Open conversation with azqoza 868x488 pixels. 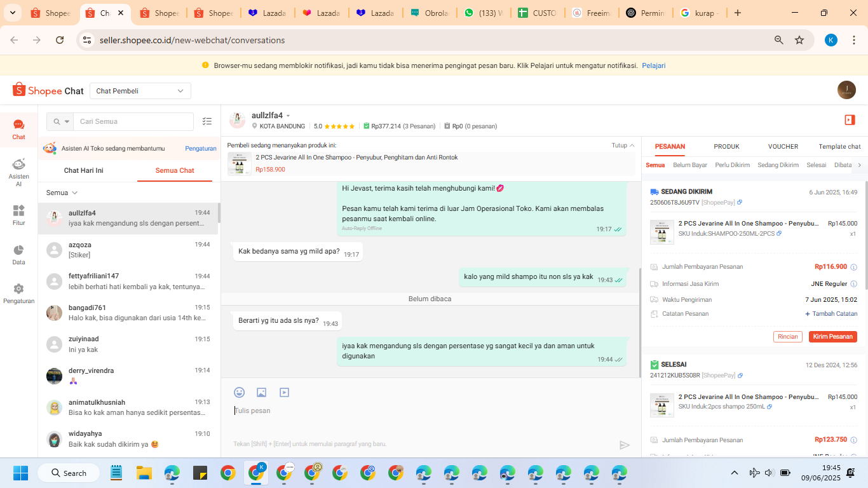(128, 250)
